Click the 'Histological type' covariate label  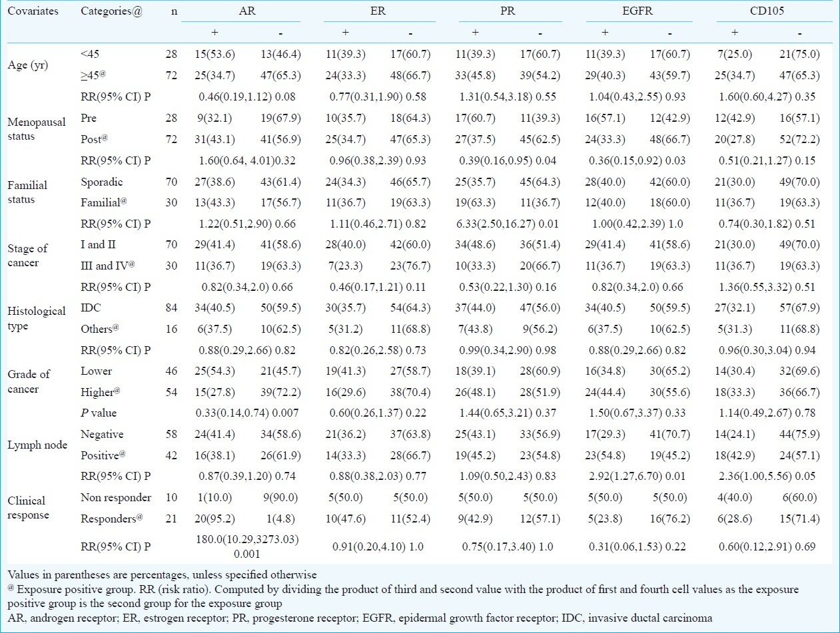click(37, 318)
